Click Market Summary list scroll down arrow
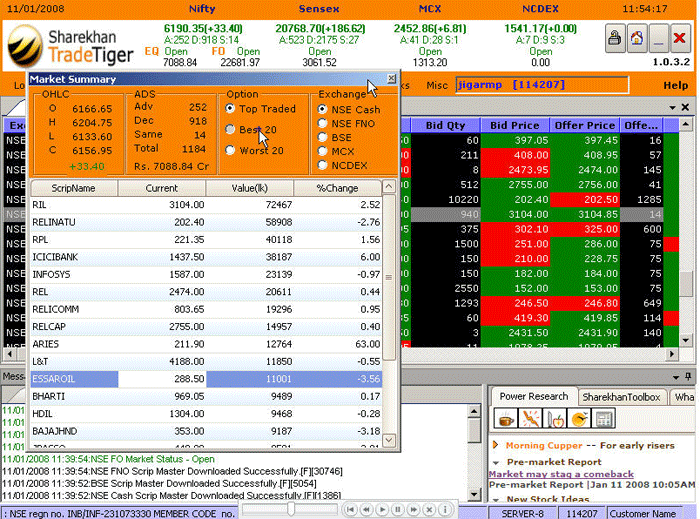Screen dimensions: 700x519 389,440
